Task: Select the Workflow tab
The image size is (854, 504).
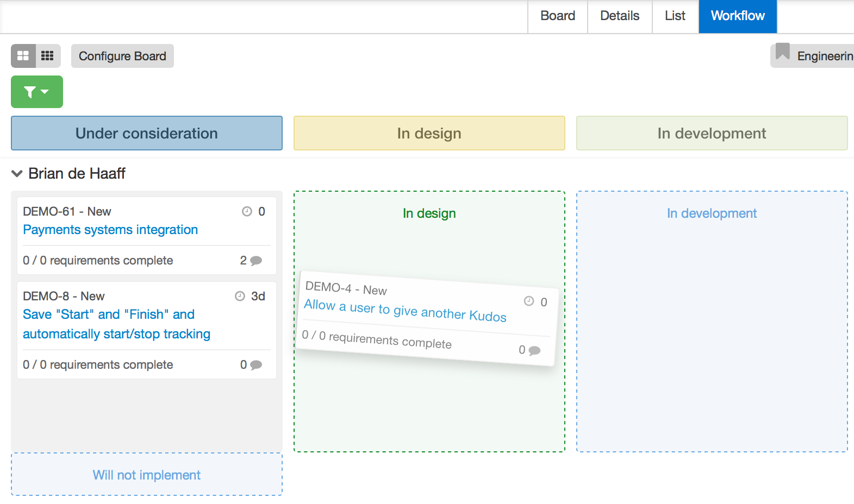Action: coord(738,16)
